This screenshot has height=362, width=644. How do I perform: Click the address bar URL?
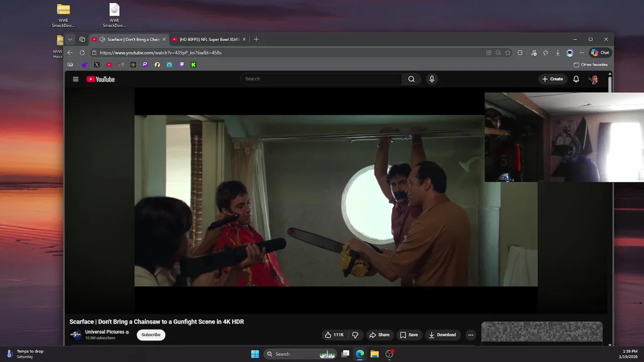coord(160,52)
